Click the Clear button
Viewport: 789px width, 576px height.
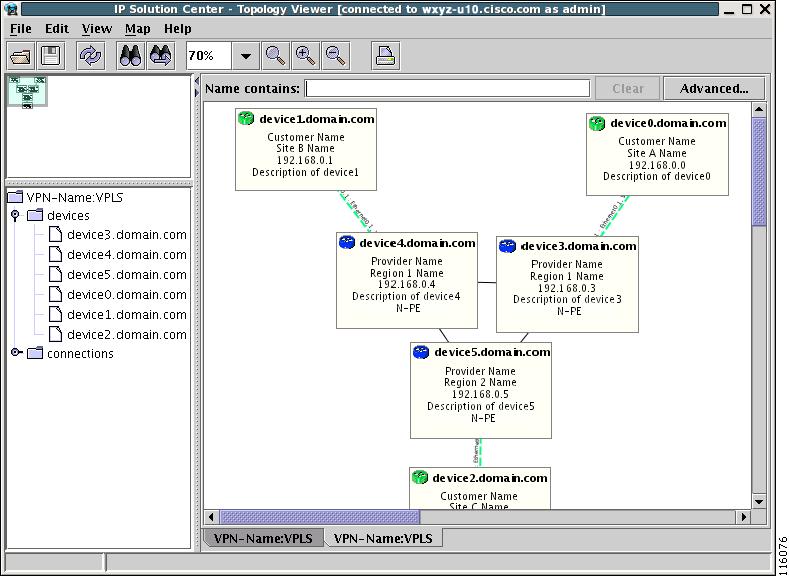click(627, 89)
